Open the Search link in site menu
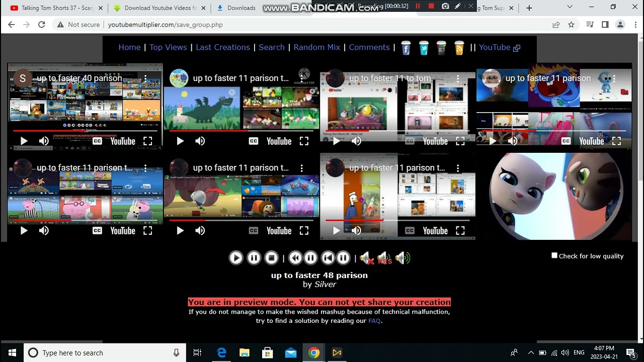This screenshot has height=362, width=644. (272, 47)
